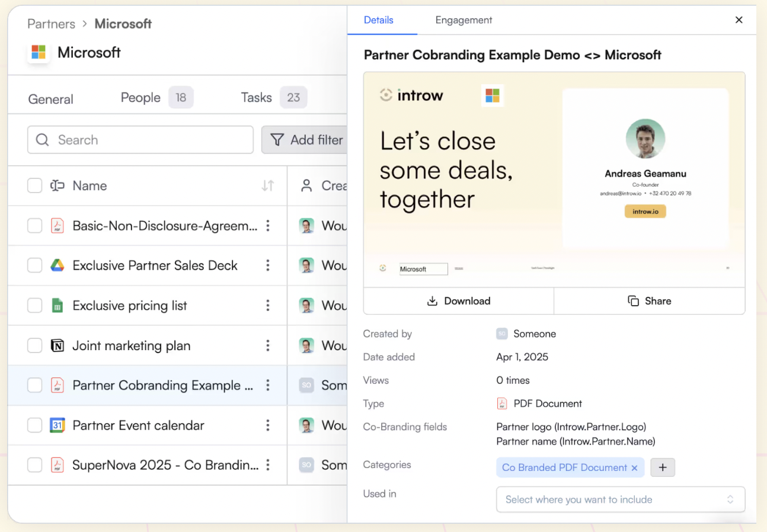Open the Joint marketing plan file name
Screen dimensions: 767x532
click(132, 345)
